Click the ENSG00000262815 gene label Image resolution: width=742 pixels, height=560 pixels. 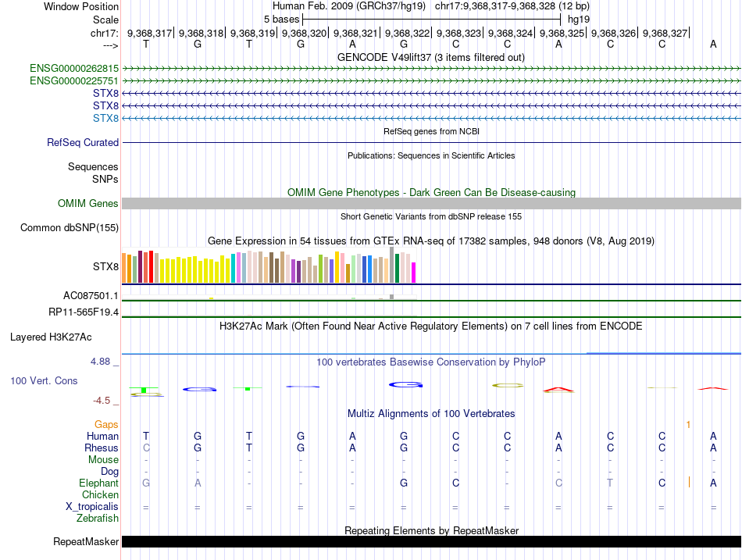pos(74,69)
